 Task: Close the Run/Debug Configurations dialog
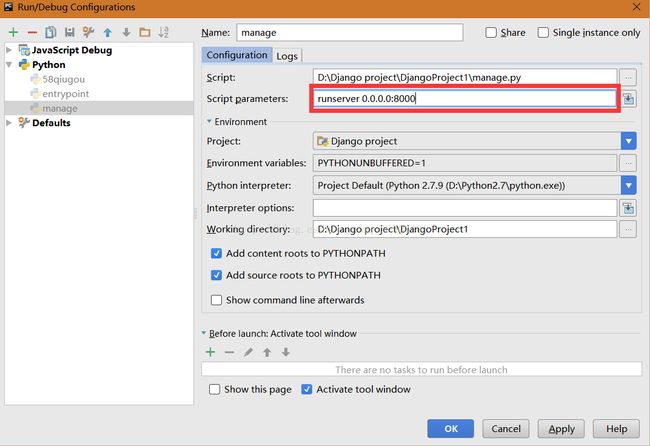pyautogui.click(x=636, y=7)
